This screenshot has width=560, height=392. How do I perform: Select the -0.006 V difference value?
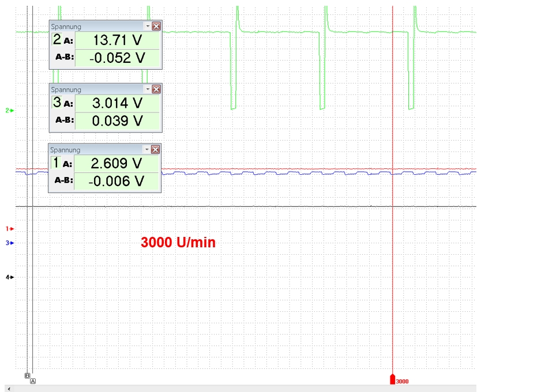click(116, 182)
